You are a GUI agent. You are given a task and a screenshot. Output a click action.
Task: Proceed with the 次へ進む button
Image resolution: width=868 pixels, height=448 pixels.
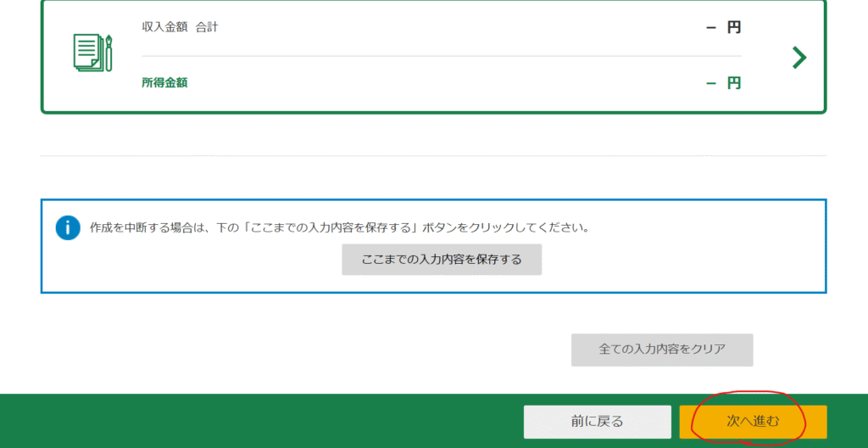753,421
